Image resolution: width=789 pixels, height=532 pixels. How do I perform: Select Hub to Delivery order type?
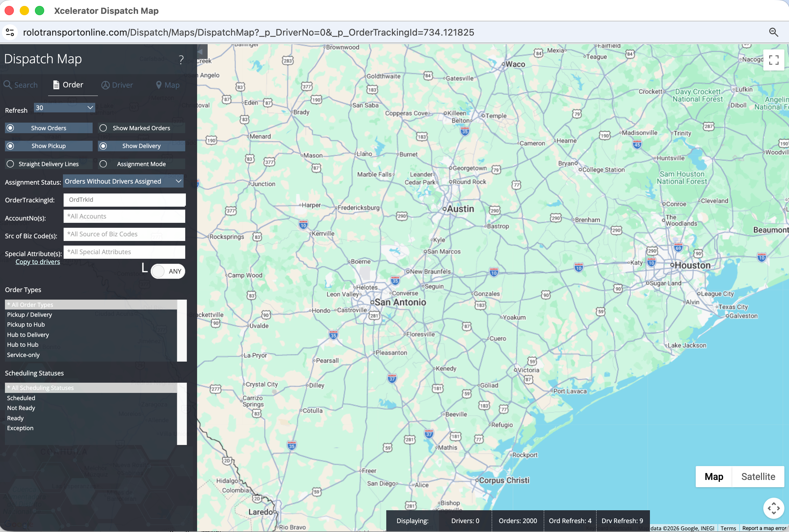click(91, 335)
